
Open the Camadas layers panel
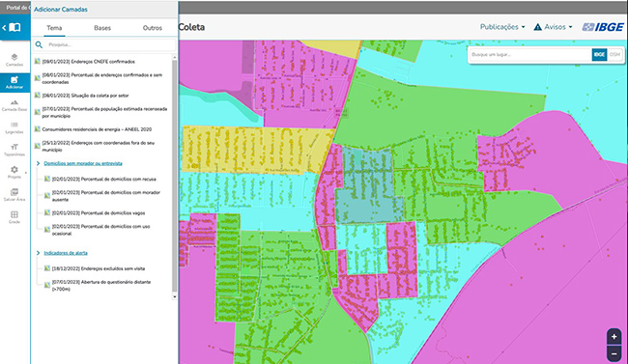coord(14,60)
